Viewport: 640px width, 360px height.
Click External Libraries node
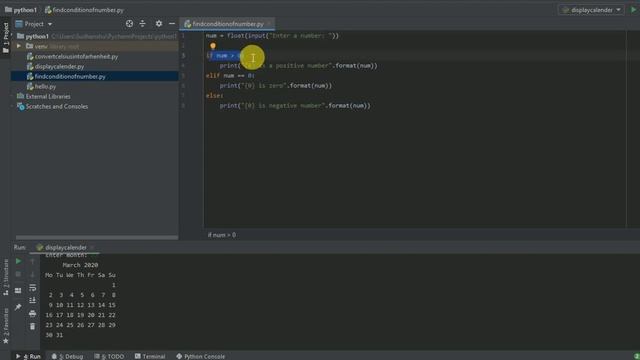(x=48, y=96)
